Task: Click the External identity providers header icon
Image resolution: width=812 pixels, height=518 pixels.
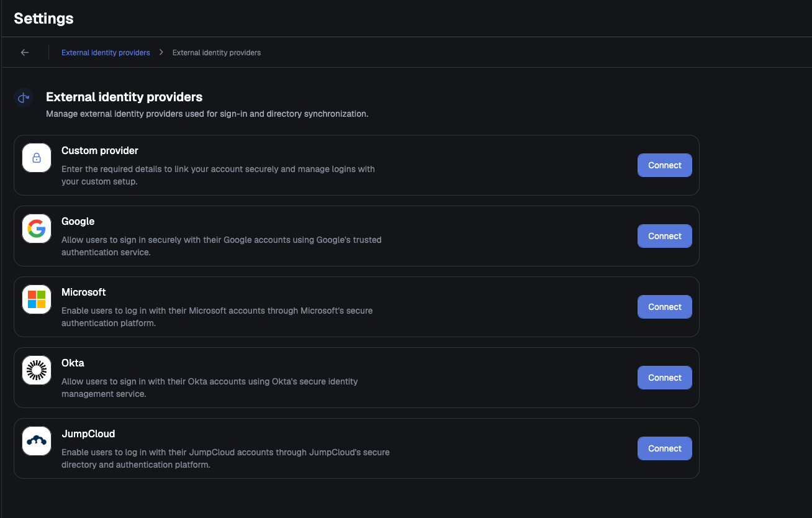Action: click(24, 98)
